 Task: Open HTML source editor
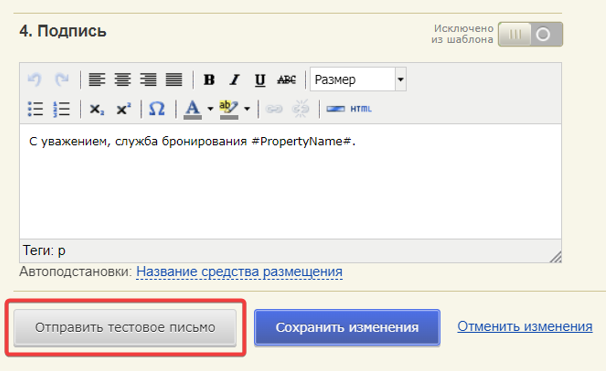(x=361, y=109)
